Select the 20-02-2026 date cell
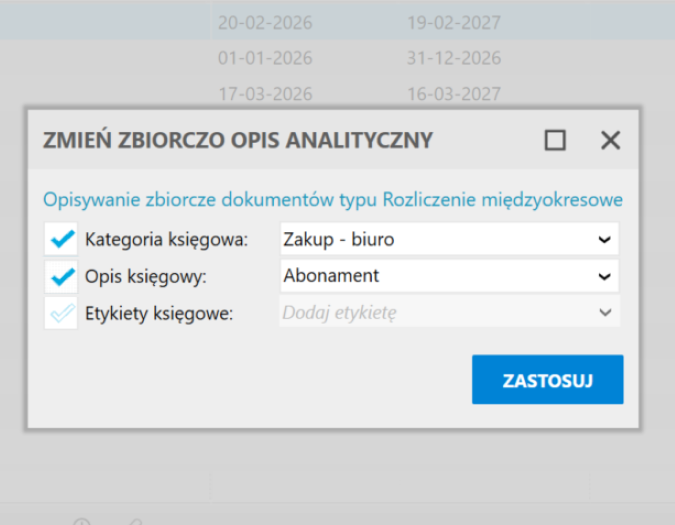 (x=265, y=22)
